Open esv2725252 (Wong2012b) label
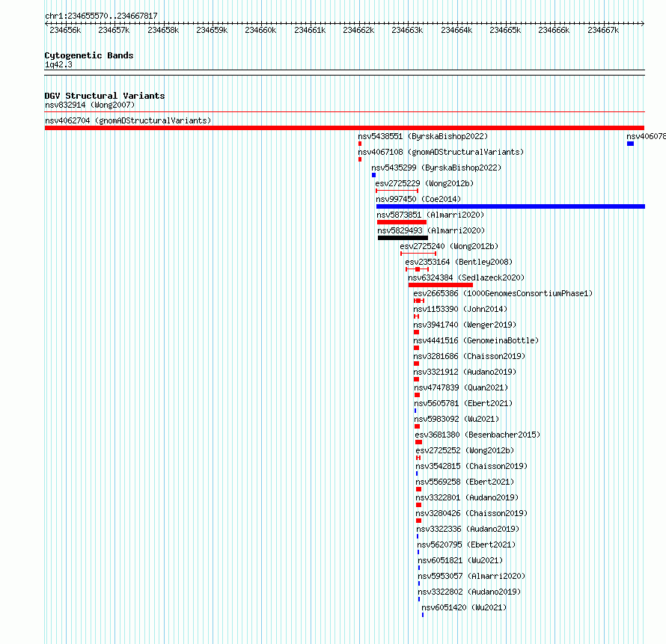This screenshot has width=666, height=644. tap(465, 450)
